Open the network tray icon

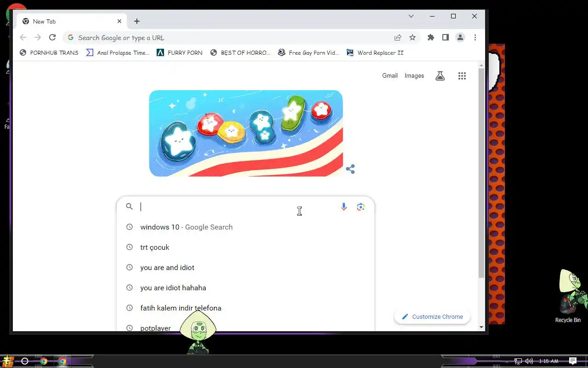[518, 361]
